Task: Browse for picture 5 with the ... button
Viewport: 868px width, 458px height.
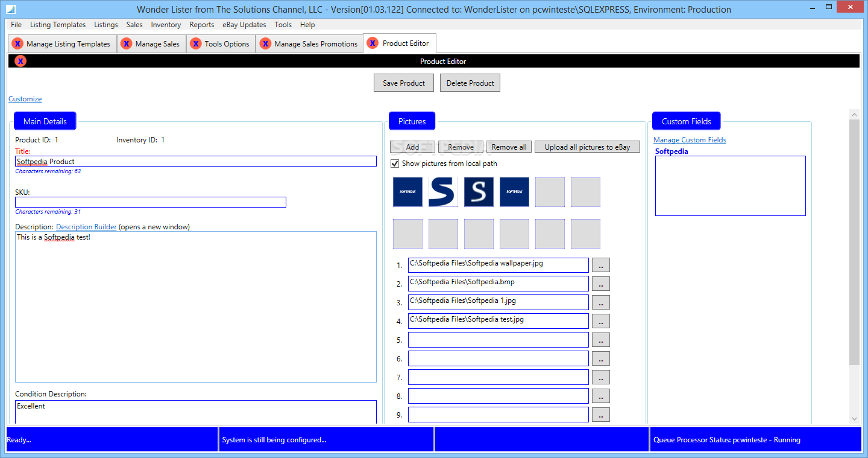Action: coord(601,340)
